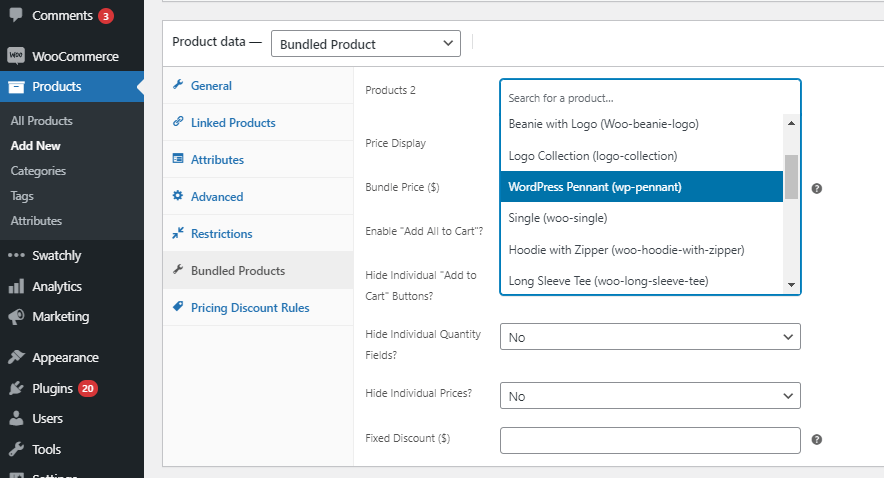
Task: Click the Restrictions arrows icon
Action: (178, 232)
